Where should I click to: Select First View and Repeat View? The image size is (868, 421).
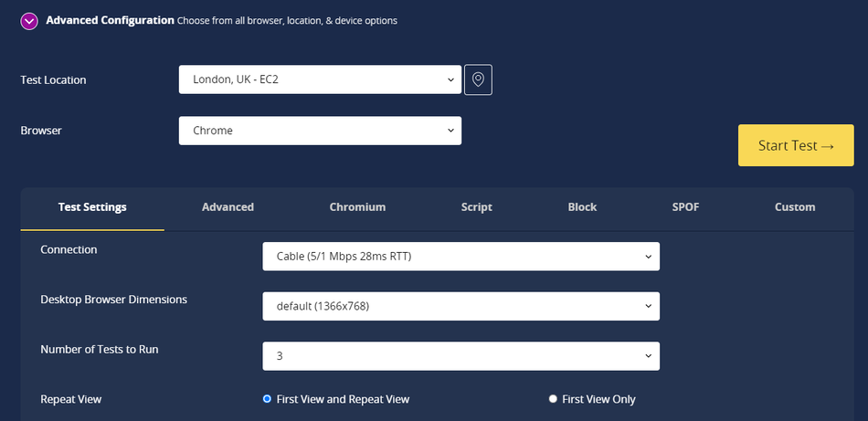click(x=268, y=399)
